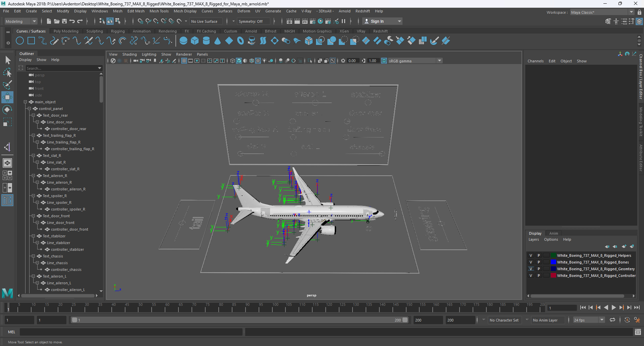Viewport: 644px width, 346px height.
Task: Switch to the Rigging shelf tab
Action: pyautogui.click(x=118, y=31)
